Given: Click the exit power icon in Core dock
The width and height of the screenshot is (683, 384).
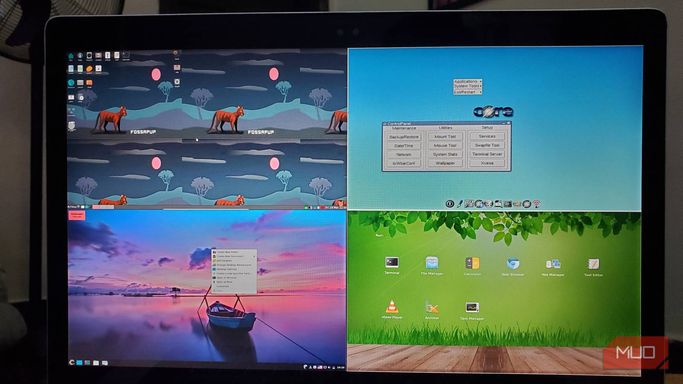Looking at the screenshot, I should [x=450, y=203].
